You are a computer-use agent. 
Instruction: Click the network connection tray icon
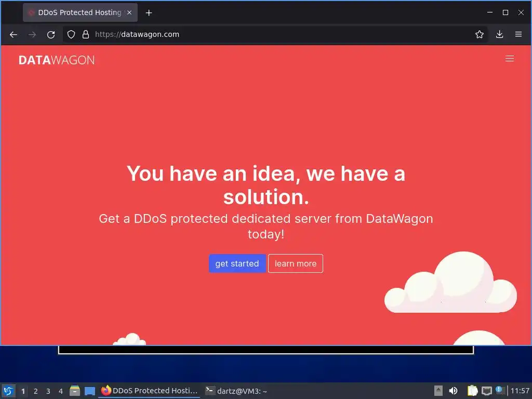[486, 391]
